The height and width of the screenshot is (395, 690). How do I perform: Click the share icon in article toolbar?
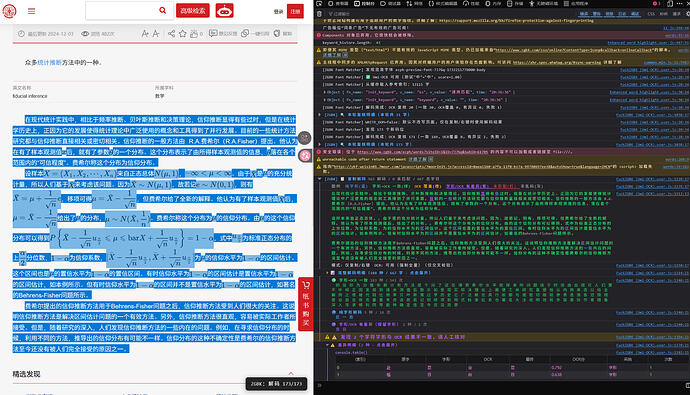click(172, 33)
